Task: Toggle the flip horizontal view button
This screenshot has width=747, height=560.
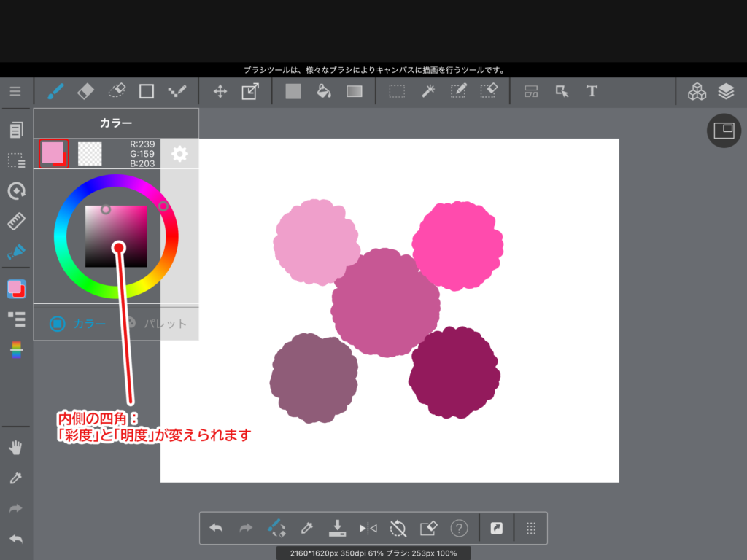Action: coord(368,528)
